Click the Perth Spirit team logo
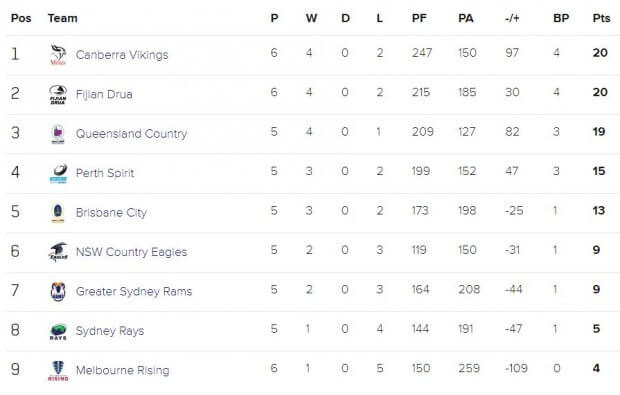This screenshot has height=395, width=620. pos(58,173)
